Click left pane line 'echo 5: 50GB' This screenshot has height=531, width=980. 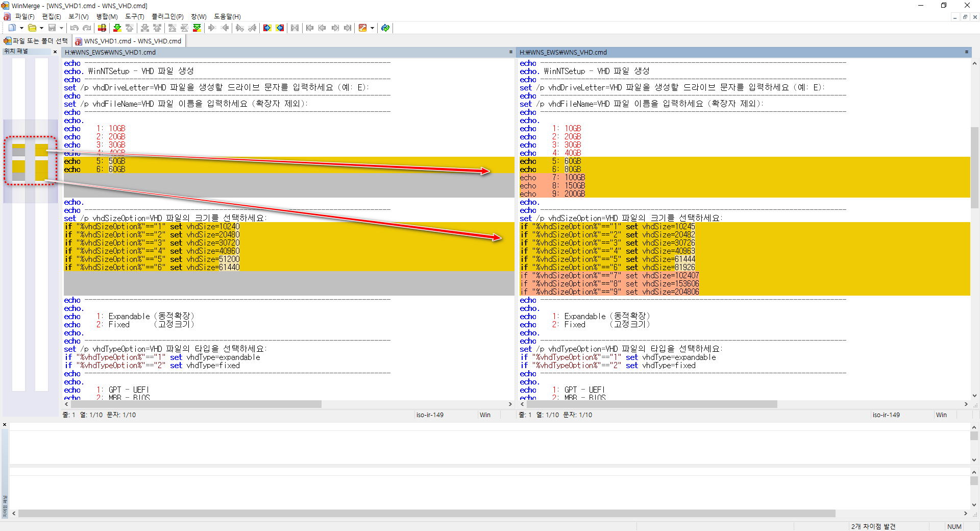coord(289,161)
